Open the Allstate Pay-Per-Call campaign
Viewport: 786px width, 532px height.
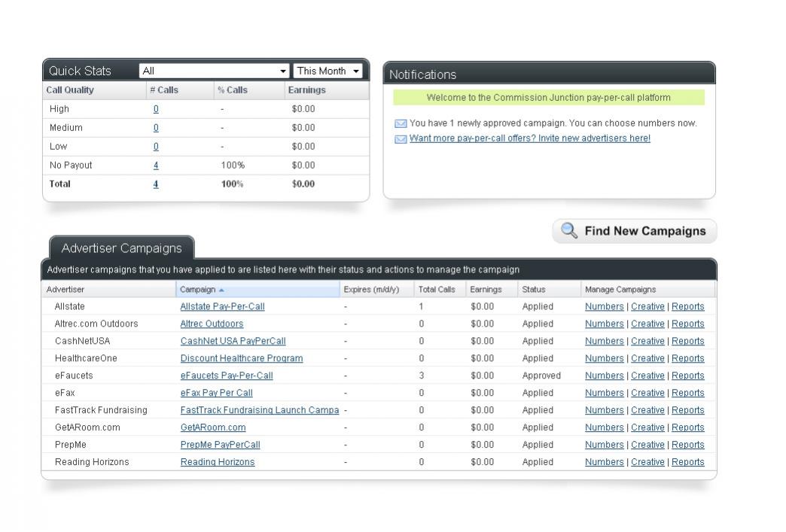tap(223, 306)
